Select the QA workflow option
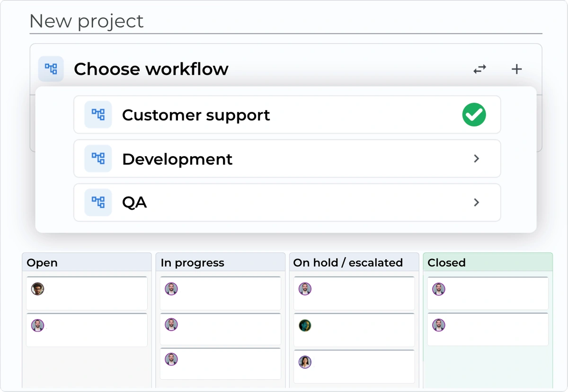The image size is (568, 392). pyautogui.click(x=287, y=203)
